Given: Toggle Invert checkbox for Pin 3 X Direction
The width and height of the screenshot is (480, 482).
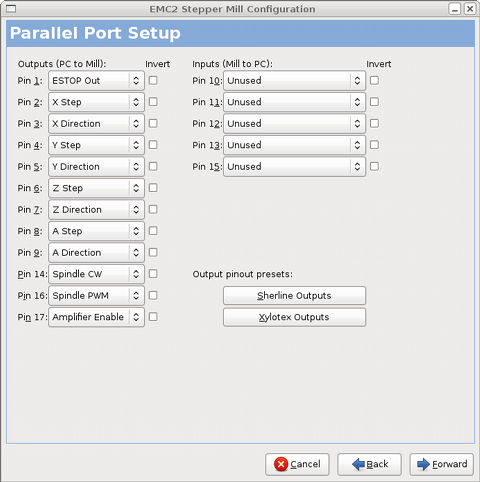Looking at the screenshot, I should point(153,123).
